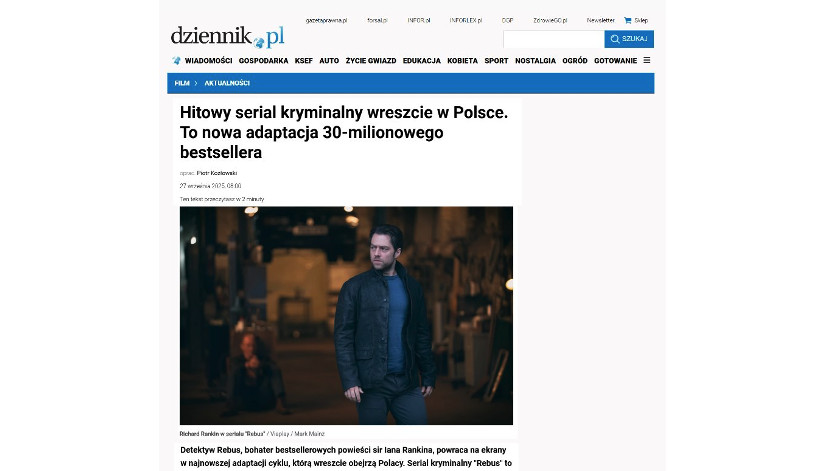Screen dimensions: 836x471
Task: Click the dziennik.pl logo
Action: (227, 37)
